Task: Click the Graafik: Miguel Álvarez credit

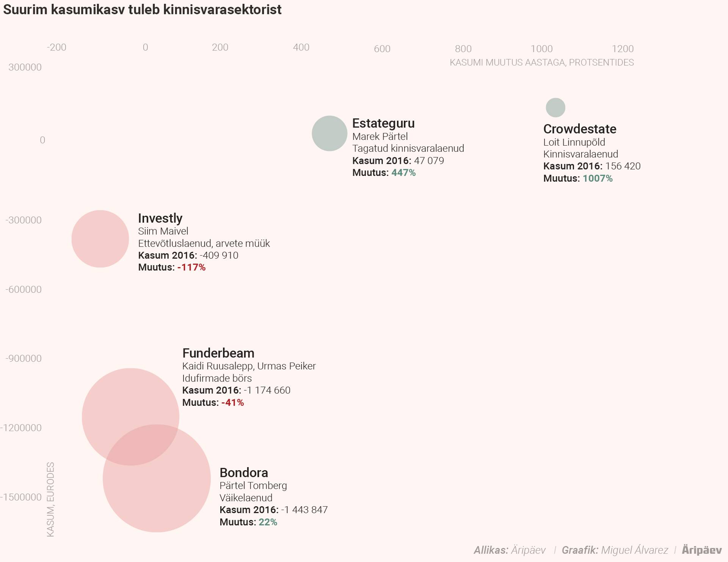Action: coord(615,550)
